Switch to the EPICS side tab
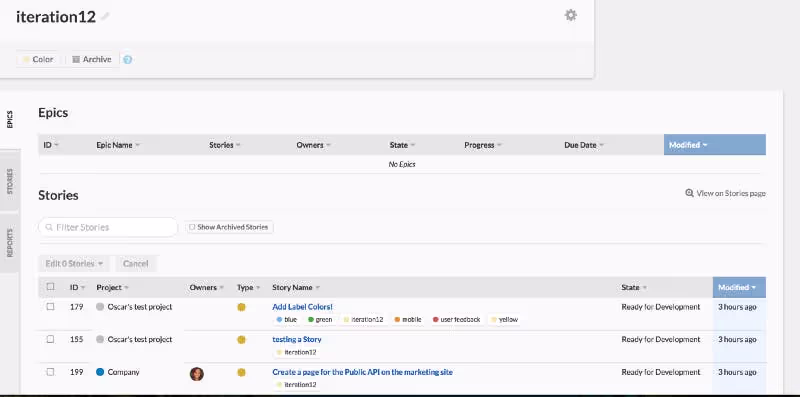 pos(10,120)
